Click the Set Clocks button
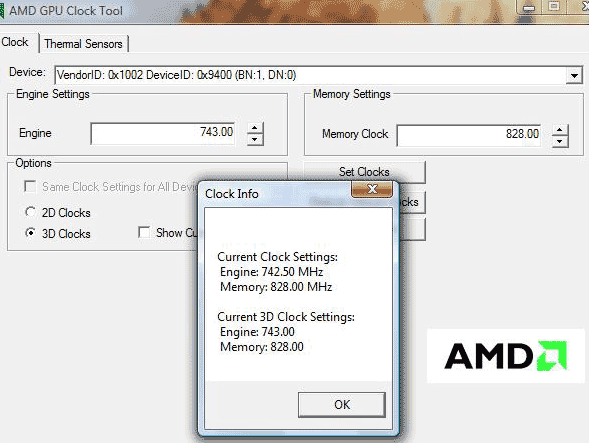 click(x=364, y=172)
